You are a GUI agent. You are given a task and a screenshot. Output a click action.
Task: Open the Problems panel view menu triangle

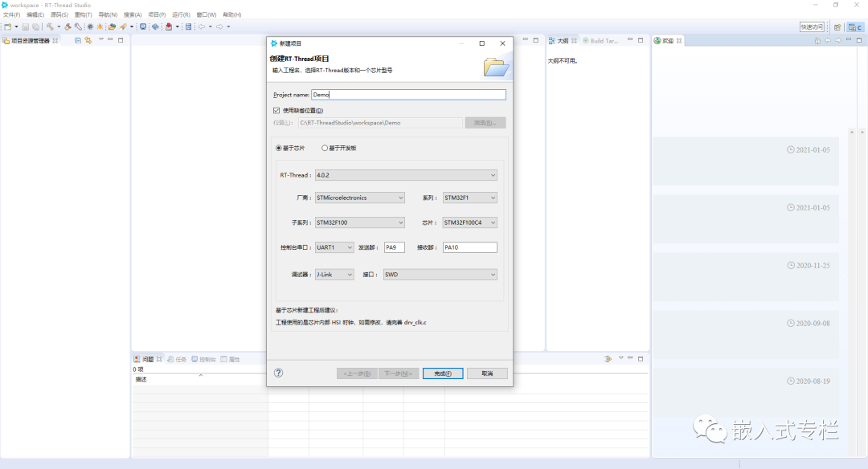pos(620,358)
